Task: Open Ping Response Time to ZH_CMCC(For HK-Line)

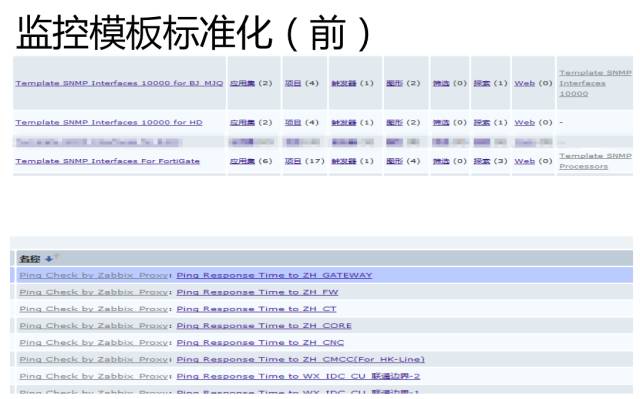Action: click(x=300, y=359)
